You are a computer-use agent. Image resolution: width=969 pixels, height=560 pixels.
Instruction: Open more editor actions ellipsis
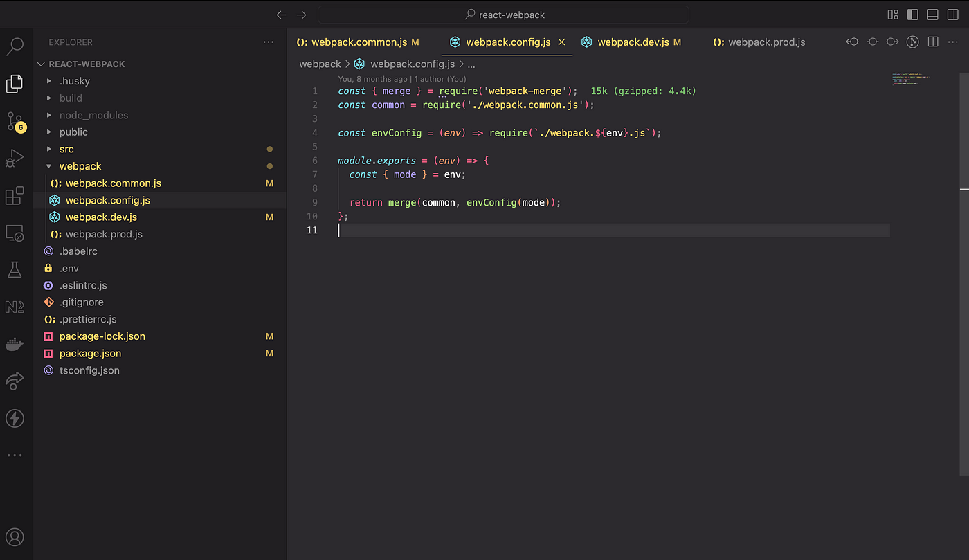coord(953,42)
